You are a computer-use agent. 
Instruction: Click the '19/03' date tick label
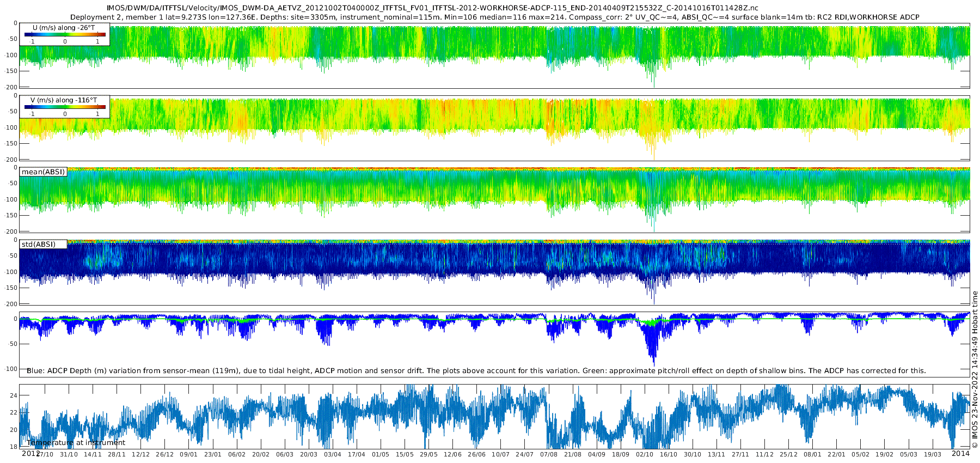pos(932,454)
